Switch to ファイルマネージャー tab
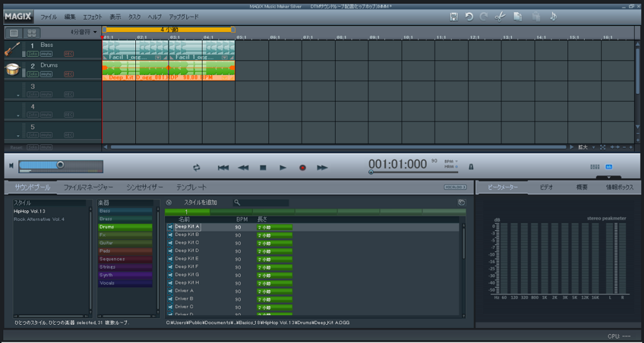 tap(88, 188)
